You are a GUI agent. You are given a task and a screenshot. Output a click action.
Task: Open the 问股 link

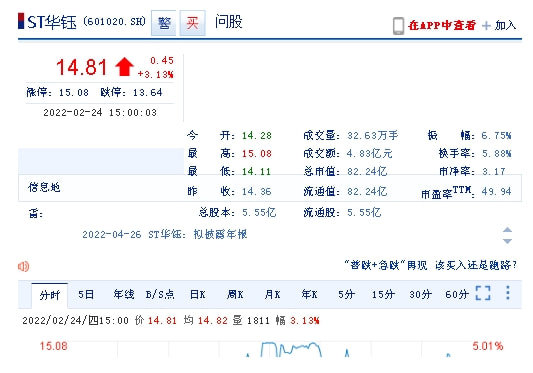[228, 22]
